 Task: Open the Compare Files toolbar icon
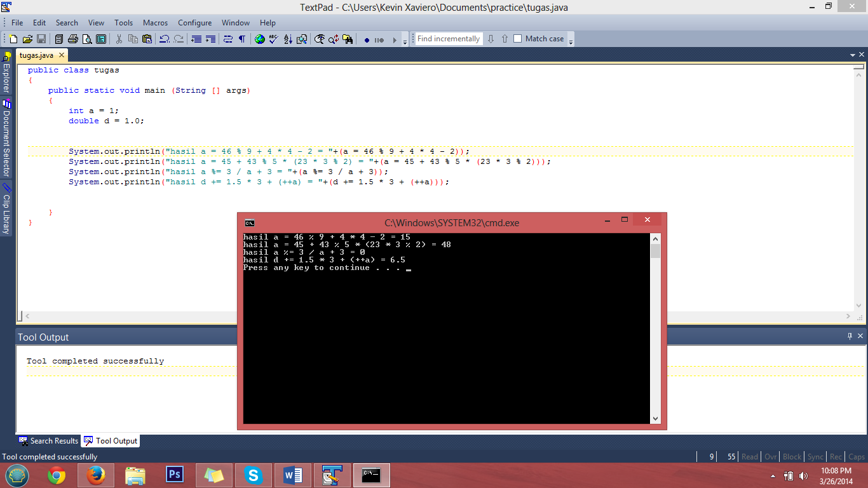[x=302, y=39]
